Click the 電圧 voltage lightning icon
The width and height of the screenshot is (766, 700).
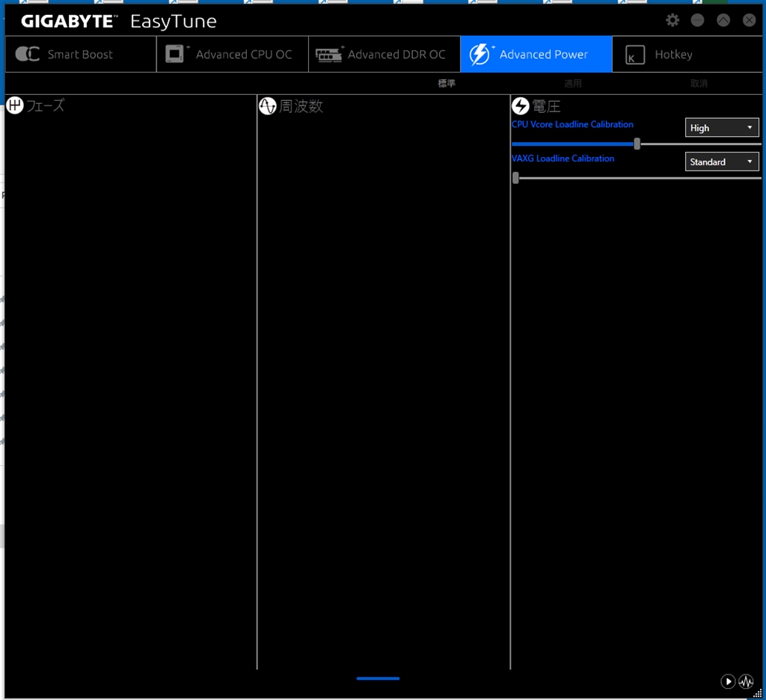(521, 106)
